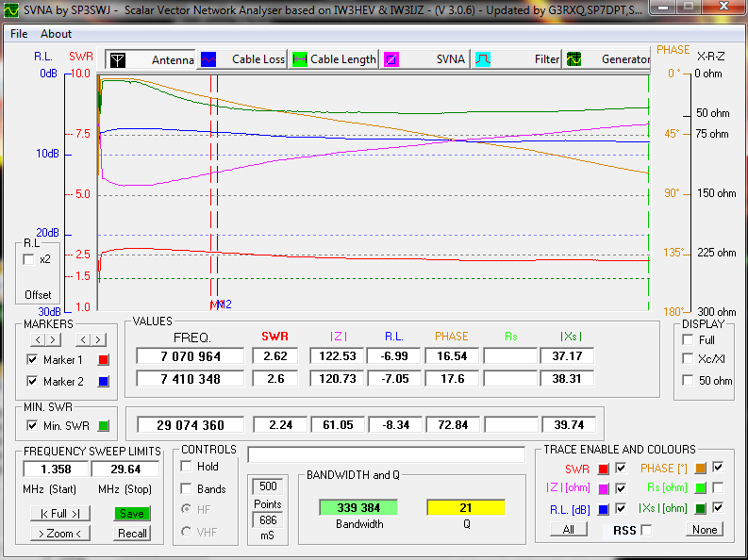The height and width of the screenshot is (560, 748).
Task: Select the Cable Length mode
Action: point(334,59)
